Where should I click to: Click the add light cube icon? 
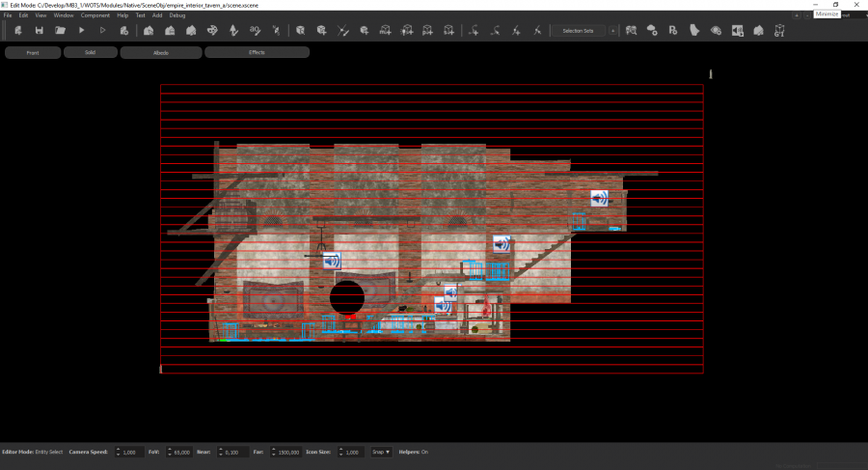click(x=407, y=31)
